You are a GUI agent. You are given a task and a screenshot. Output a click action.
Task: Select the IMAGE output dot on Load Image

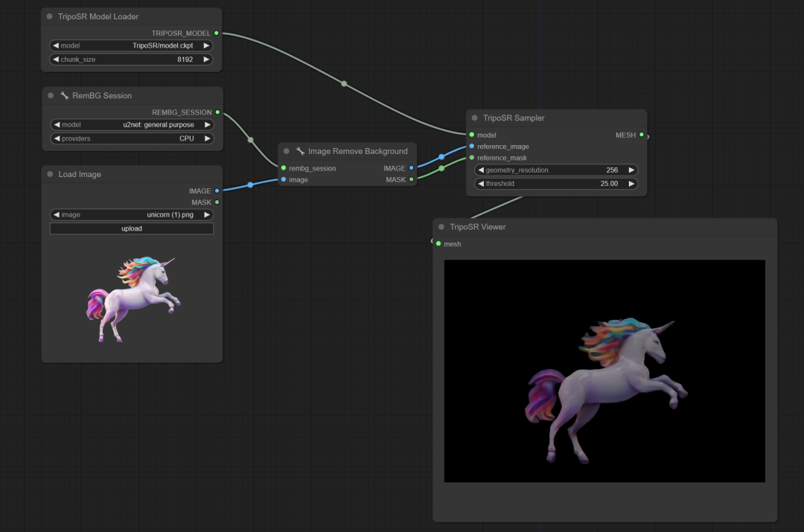pos(217,190)
